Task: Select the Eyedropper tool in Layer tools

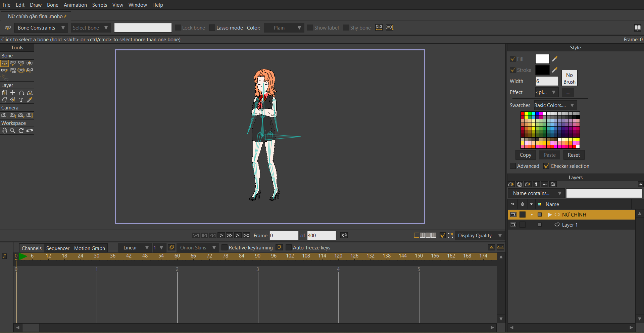Action: 30,100
